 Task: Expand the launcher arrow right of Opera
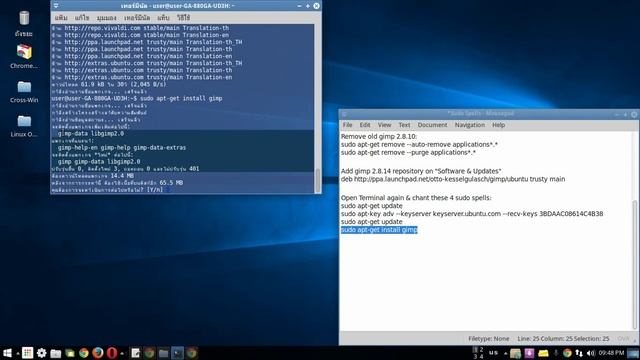pyautogui.click(x=122, y=353)
